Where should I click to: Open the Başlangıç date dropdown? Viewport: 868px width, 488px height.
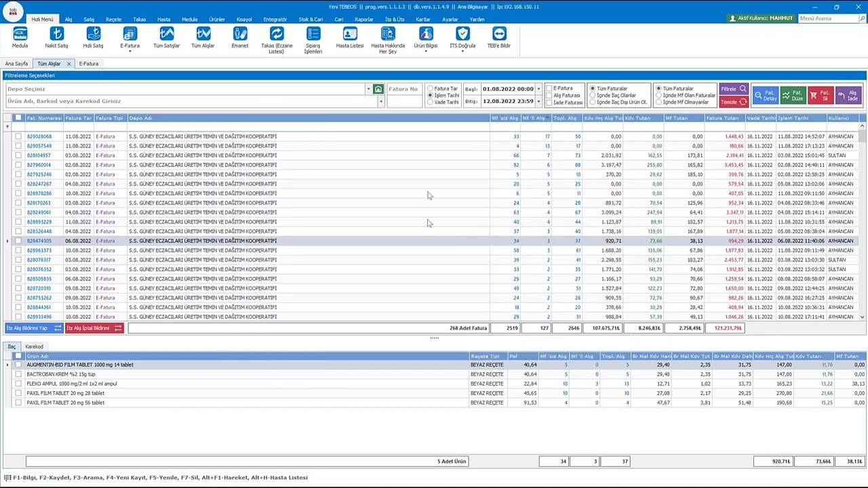[538, 89]
